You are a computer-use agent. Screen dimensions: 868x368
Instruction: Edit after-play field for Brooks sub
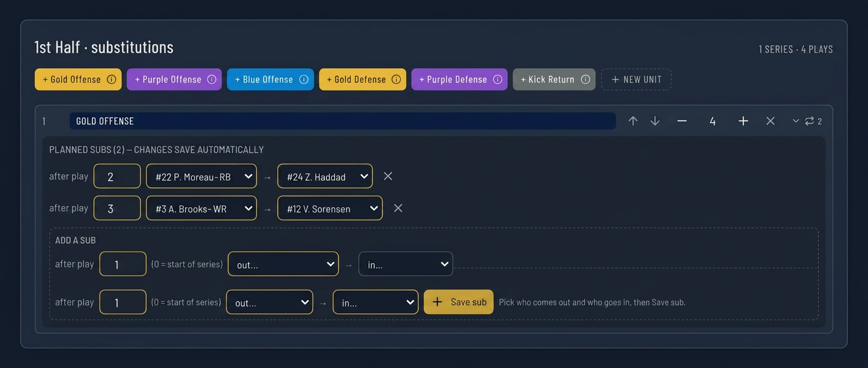click(x=117, y=208)
